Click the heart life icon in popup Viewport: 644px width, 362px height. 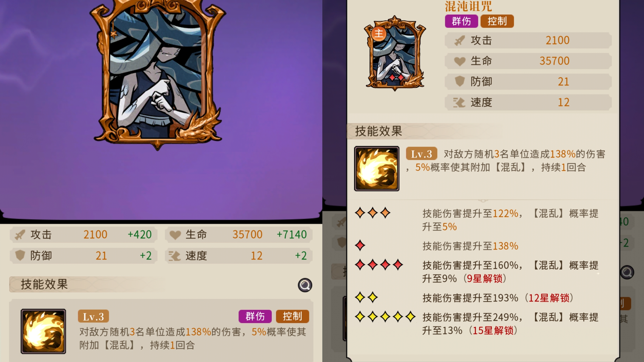click(x=460, y=61)
